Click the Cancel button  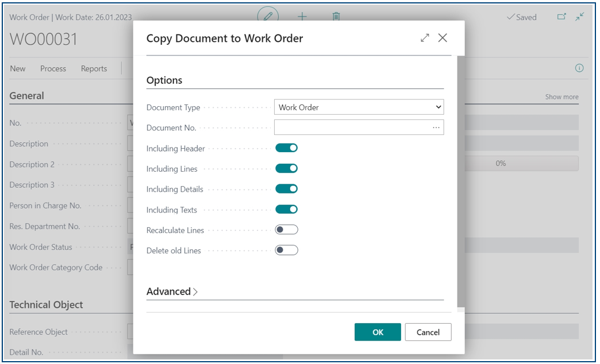pos(428,332)
